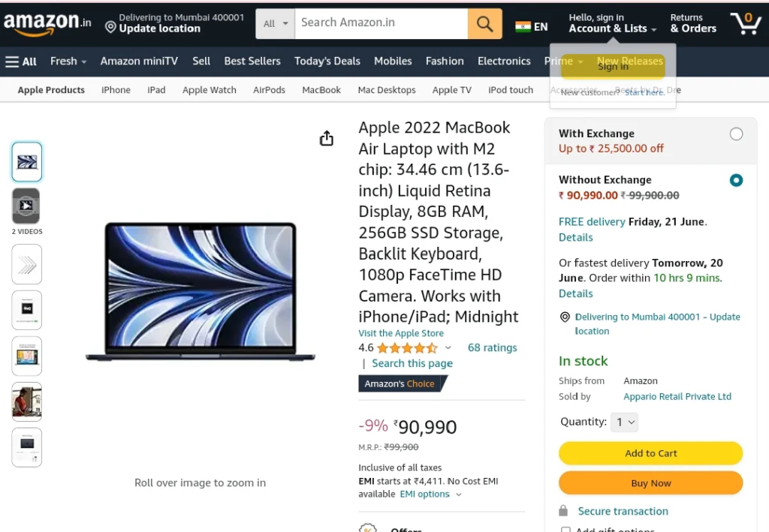Screen dimensions: 769x532
Task: Go to the MacBook subcategory tab
Action: coord(321,90)
